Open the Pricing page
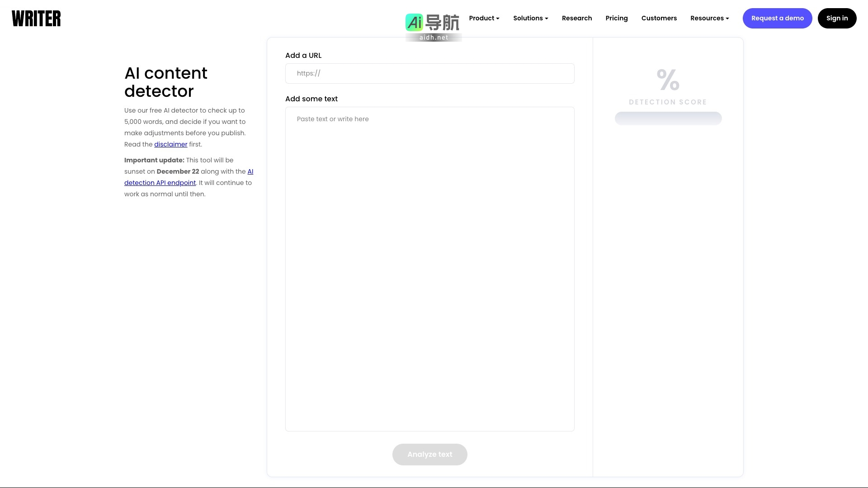Image resolution: width=868 pixels, height=488 pixels. click(616, 18)
